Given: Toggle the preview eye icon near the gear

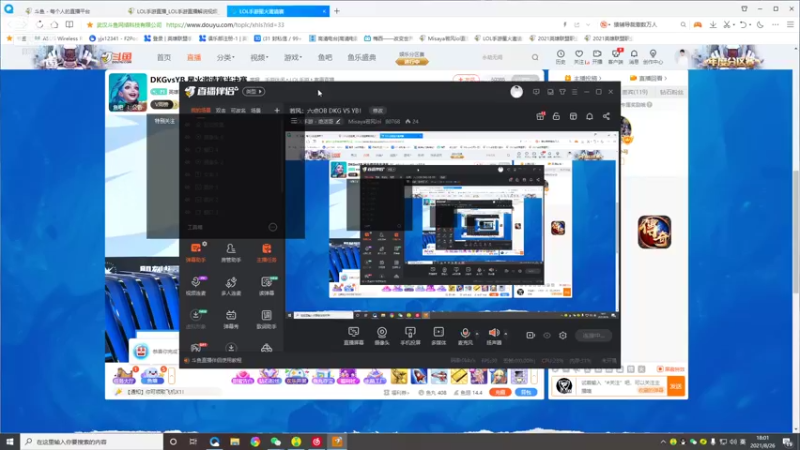Looking at the screenshot, I should point(547,335).
